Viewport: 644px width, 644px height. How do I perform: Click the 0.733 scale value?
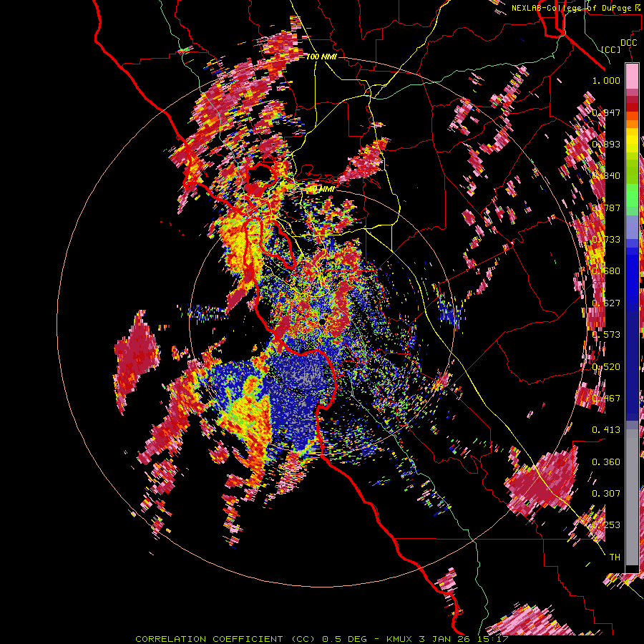point(606,240)
